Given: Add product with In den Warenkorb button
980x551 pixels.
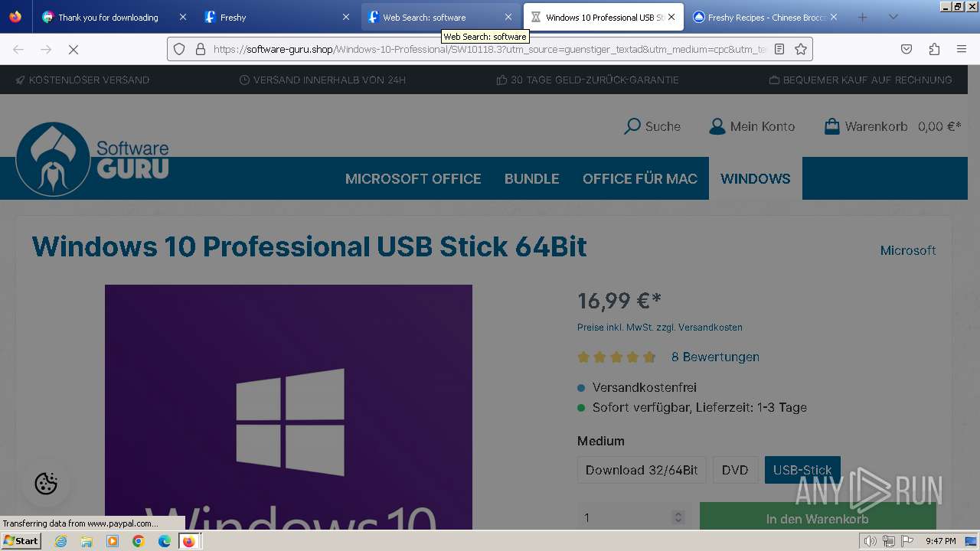Looking at the screenshot, I should [818, 517].
